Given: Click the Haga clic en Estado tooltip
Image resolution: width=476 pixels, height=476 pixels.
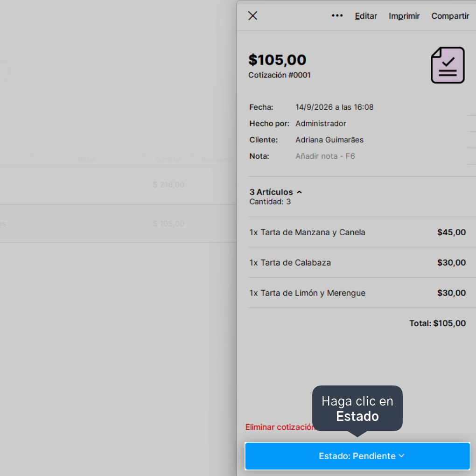Looking at the screenshot, I should 357,409.
